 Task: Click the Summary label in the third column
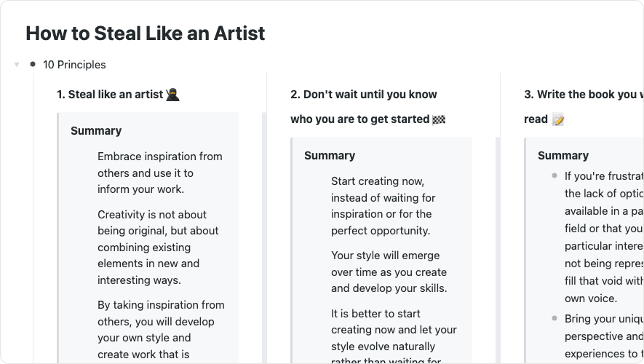pos(563,156)
